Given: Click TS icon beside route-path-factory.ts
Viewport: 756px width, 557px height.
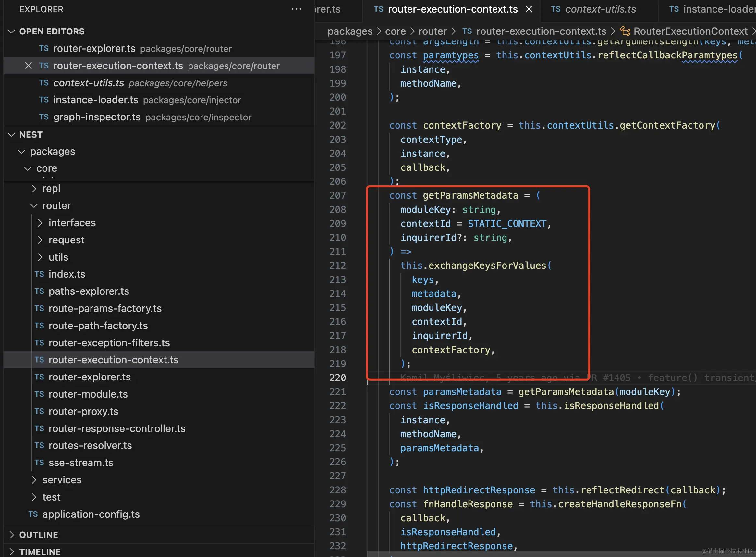Looking at the screenshot, I should 39,326.
